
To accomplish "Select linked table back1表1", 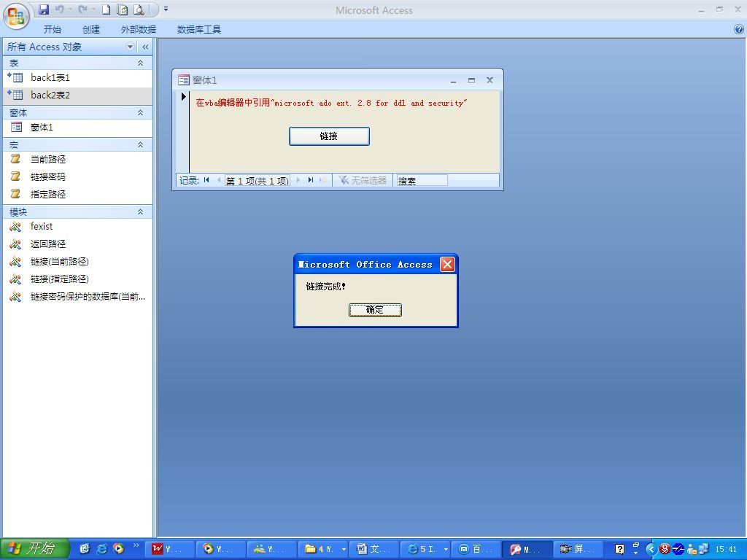I will (78, 77).
